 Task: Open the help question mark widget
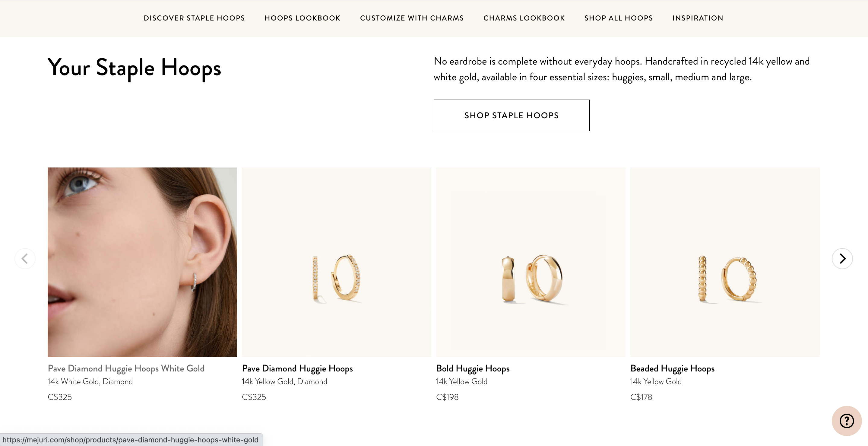click(846, 421)
